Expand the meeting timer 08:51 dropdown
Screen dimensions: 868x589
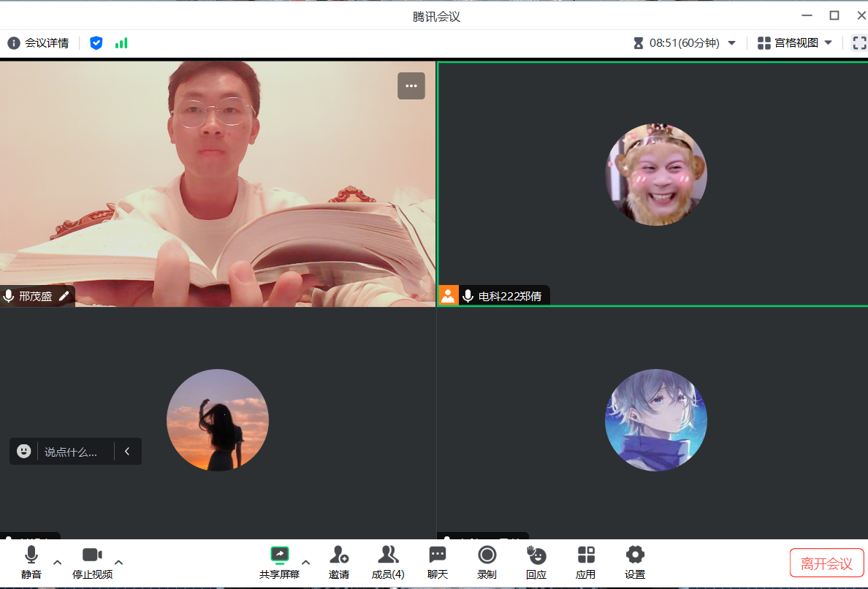click(x=731, y=43)
